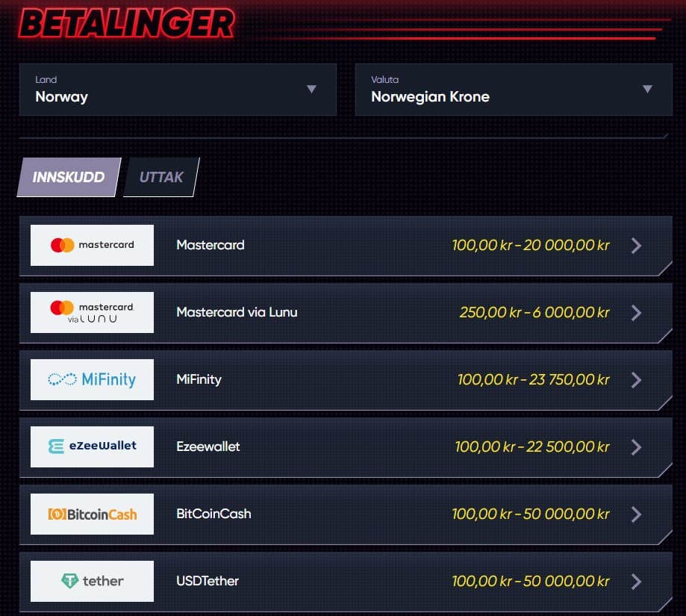Select the USDTether payment method label
686x616 pixels.
point(208,581)
